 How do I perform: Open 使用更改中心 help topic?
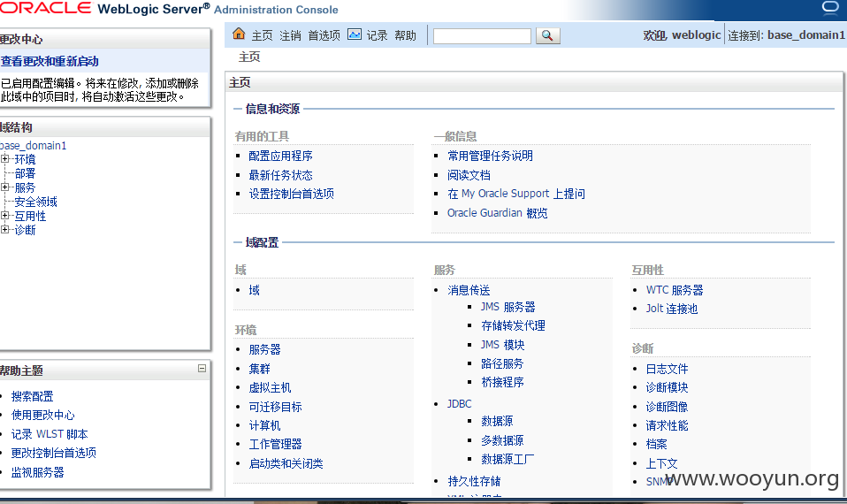click(43, 416)
